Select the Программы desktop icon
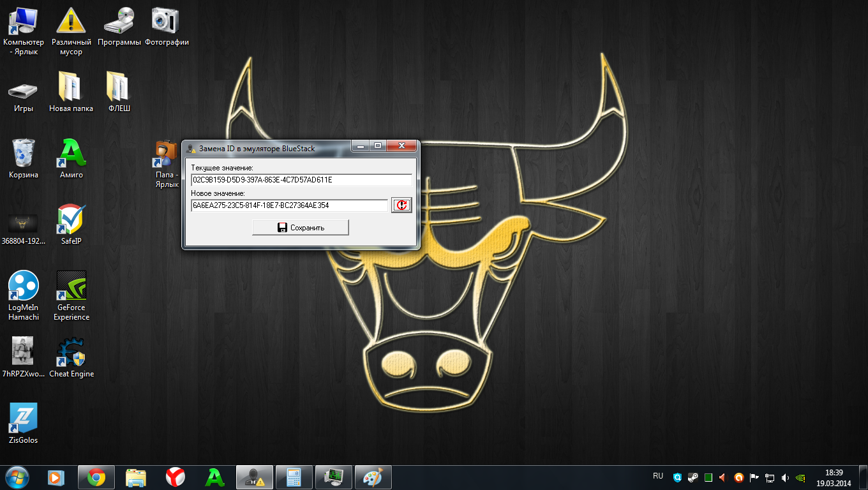868x490 pixels. tap(119, 27)
